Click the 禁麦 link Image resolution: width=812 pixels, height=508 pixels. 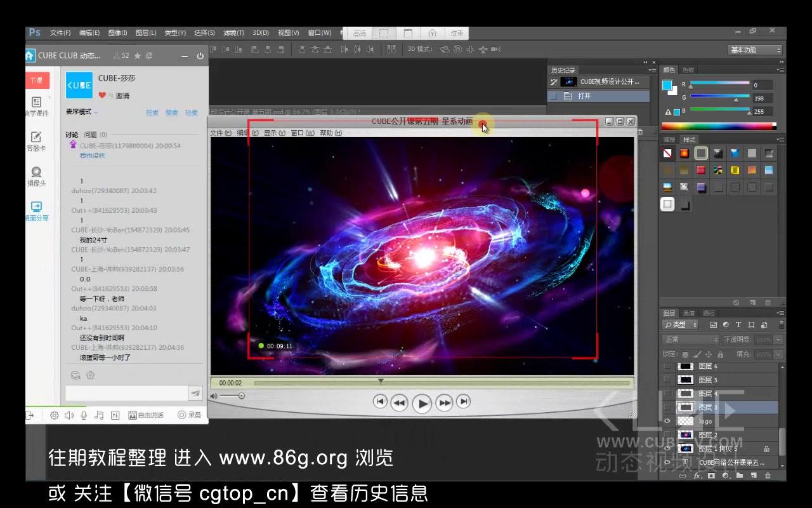[172, 112]
